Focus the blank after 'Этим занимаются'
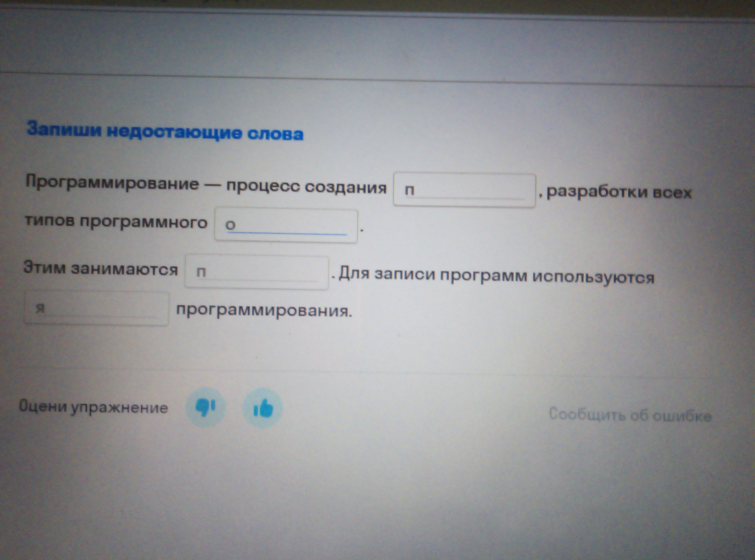 (x=257, y=272)
